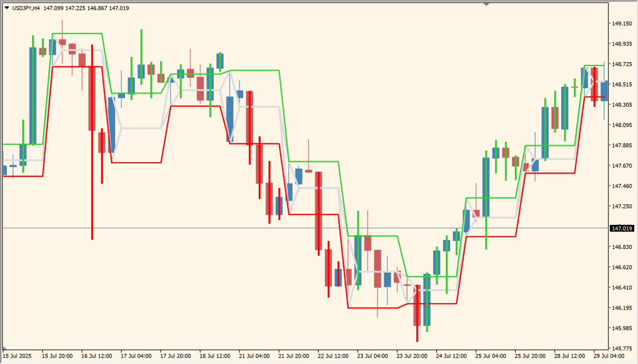Click the chart shift triangle marker at top
The width and height of the screenshot is (638, 364).
click(486, 4)
